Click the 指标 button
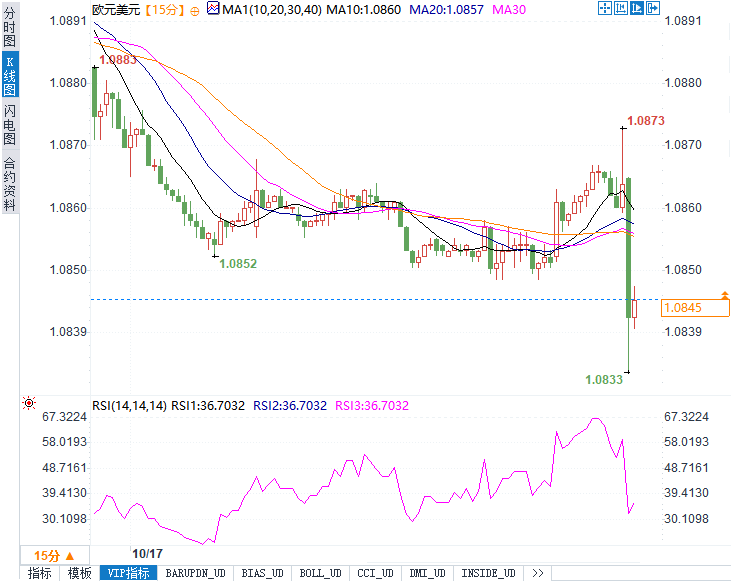The image size is (731, 581). point(40,573)
